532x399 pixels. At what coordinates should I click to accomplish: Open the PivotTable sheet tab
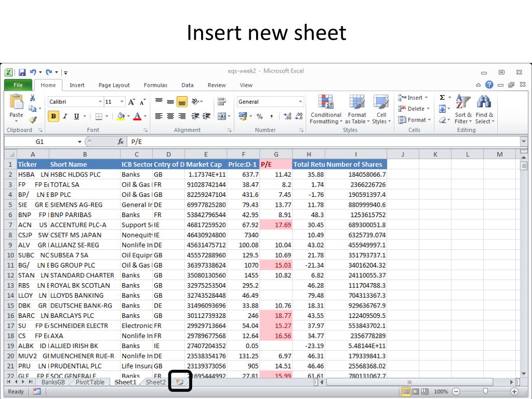point(90,382)
